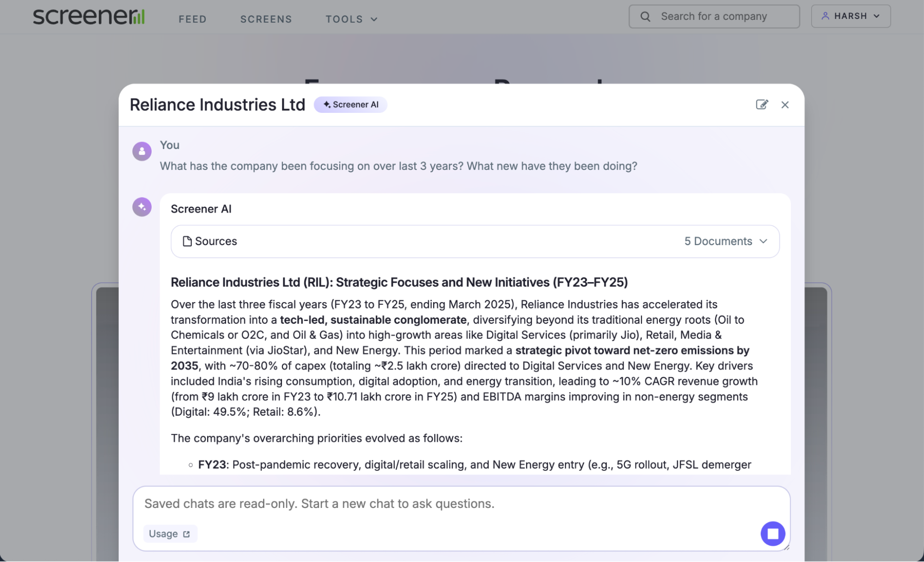This screenshot has width=924, height=562.
Task: Open the Screens menu item
Action: [266, 19]
